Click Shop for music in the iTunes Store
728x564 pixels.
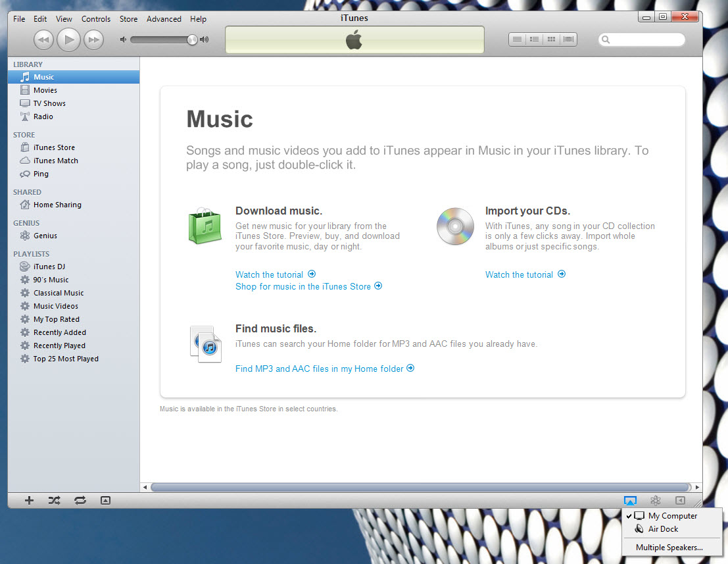point(308,287)
